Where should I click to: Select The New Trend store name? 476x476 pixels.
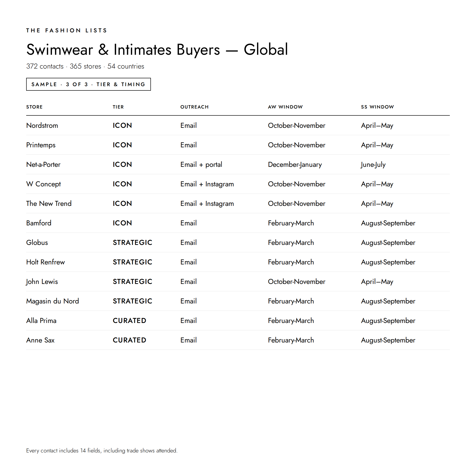[49, 203]
